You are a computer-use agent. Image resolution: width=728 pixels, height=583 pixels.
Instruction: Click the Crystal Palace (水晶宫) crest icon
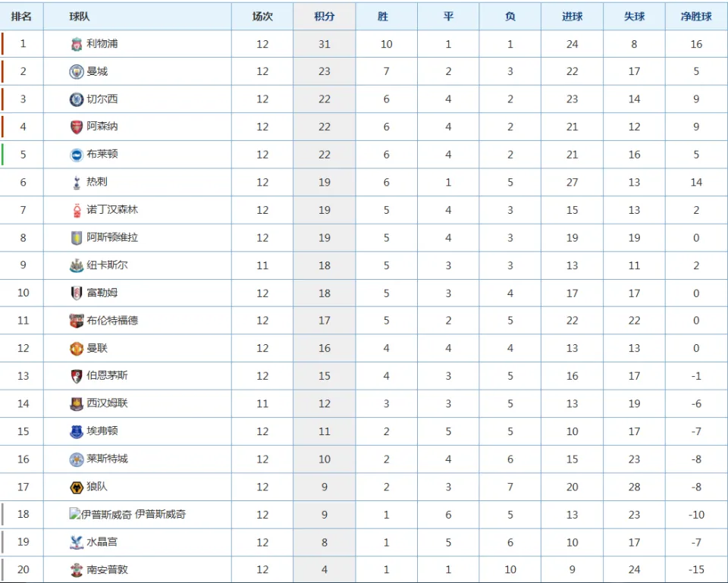pyautogui.click(x=77, y=542)
